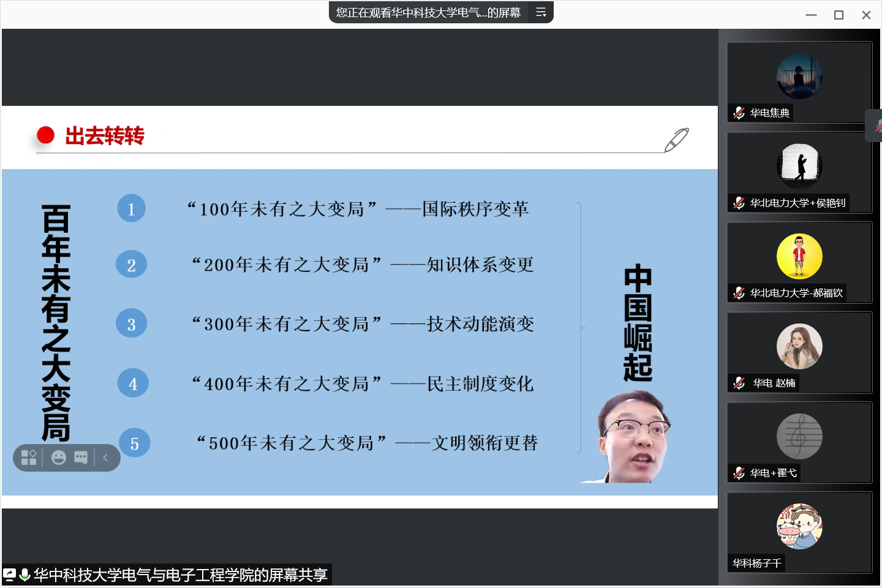Open the apps grid in floating toolbar
Viewport: 882px width, 588px height.
pos(29,458)
